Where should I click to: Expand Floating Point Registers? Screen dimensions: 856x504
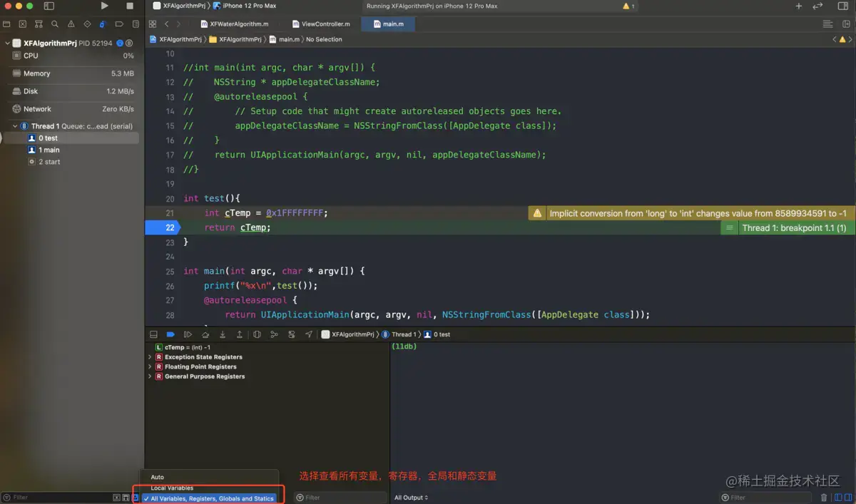click(150, 366)
